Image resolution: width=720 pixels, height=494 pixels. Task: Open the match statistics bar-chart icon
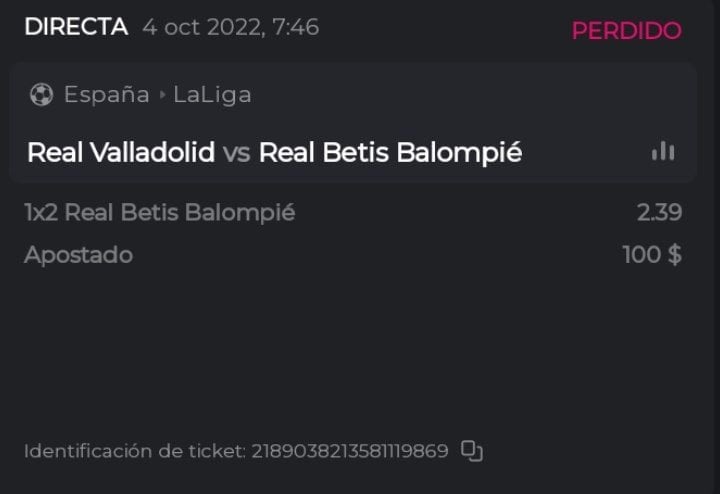pyautogui.click(x=662, y=152)
